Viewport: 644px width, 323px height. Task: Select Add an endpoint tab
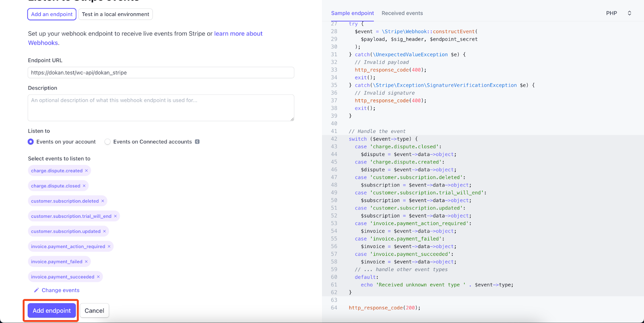(x=52, y=14)
